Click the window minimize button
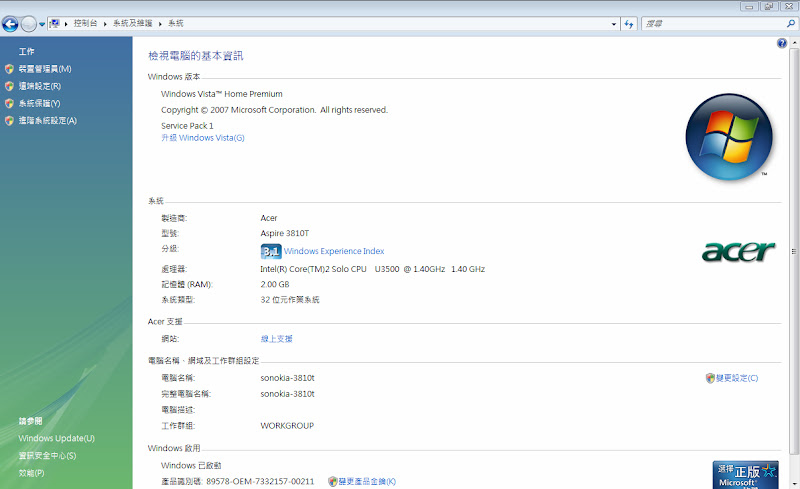The height and width of the screenshot is (489, 800). 749,7
